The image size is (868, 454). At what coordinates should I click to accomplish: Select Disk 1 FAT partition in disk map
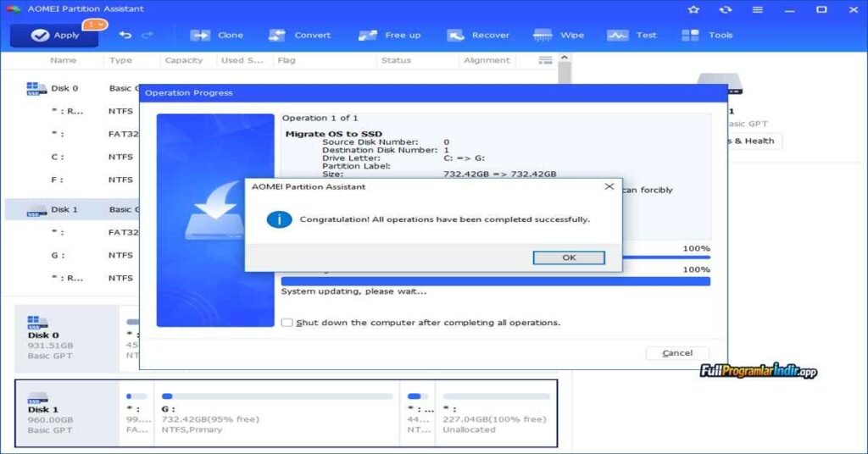coord(136,413)
